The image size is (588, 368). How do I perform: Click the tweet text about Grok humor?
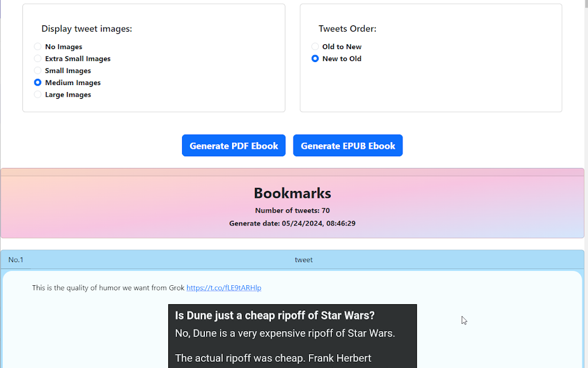pyautogui.click(x=108, y=288)
